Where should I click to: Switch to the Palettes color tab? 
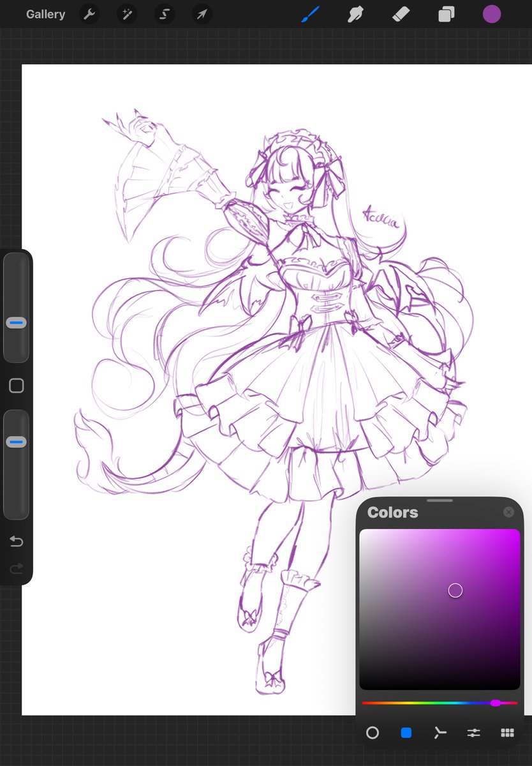(x=507, y=733)
